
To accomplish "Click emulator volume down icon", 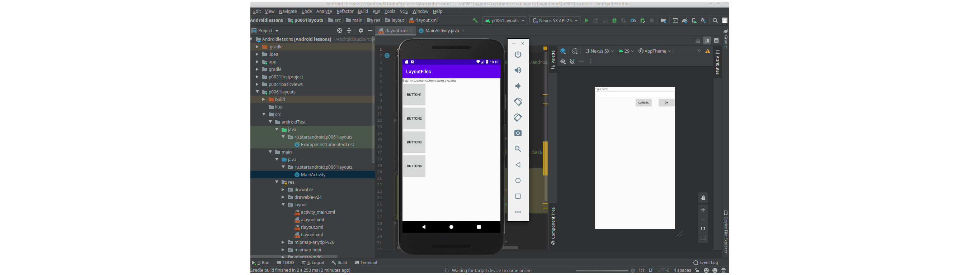I will tap(518, 86).
